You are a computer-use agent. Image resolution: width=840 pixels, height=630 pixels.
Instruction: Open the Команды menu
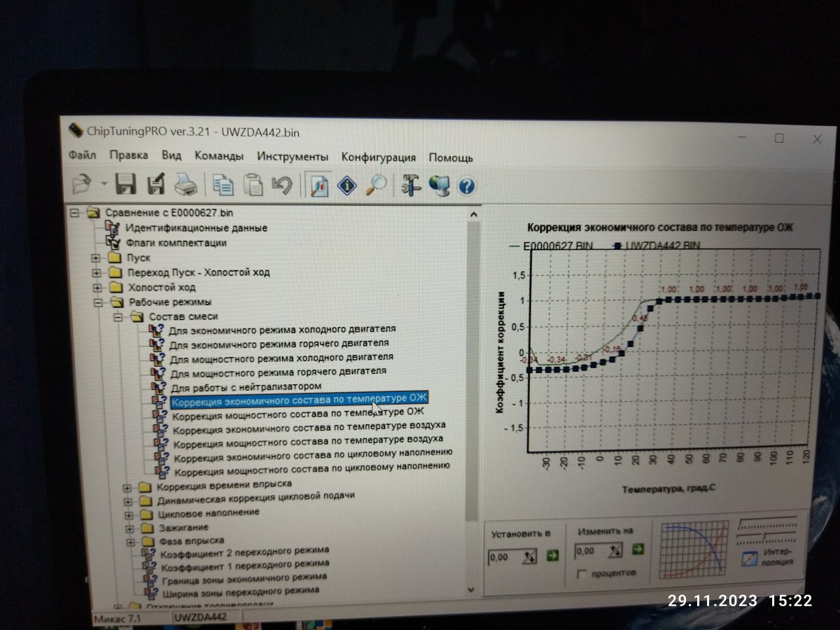pos(219,156)
